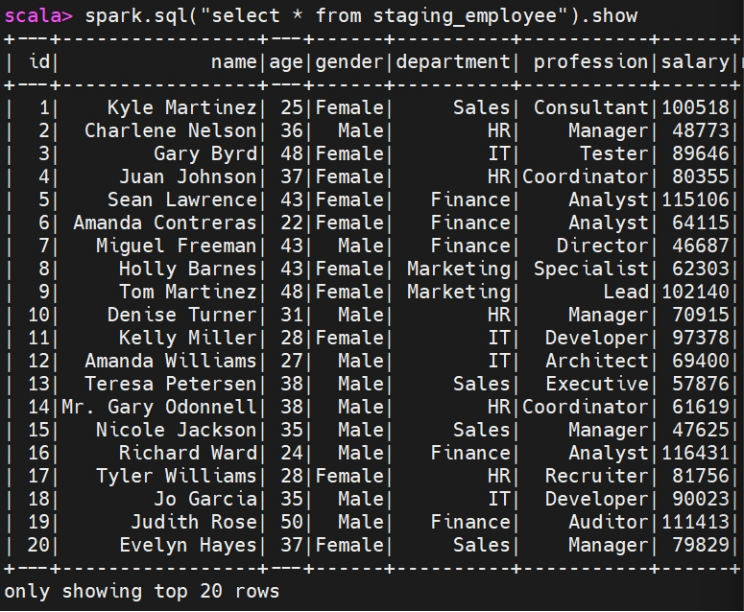744x612 pixels.
Task: Click the profession column header
Action: click(x=590, y=62)
